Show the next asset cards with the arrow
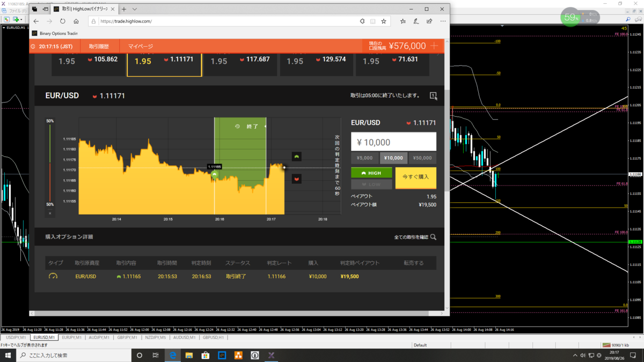Viewport: 644px width, 362px height. (x=439, y=54)
